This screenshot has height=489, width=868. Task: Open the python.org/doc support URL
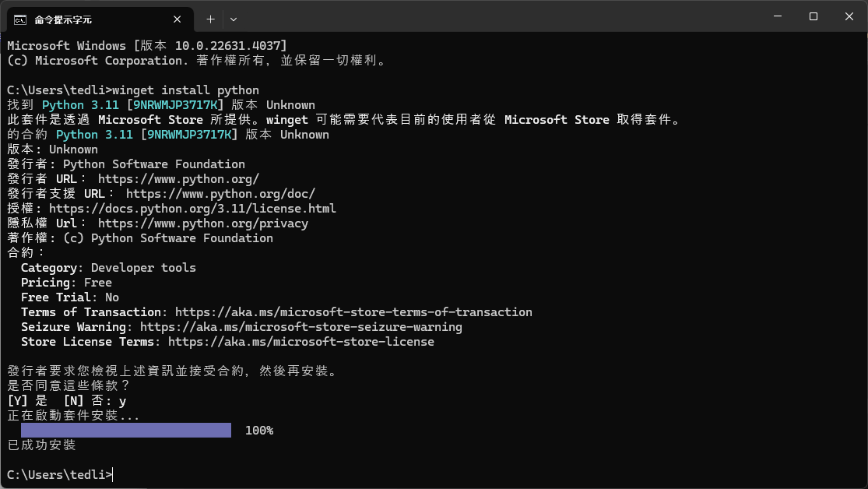tap(220, 194)
